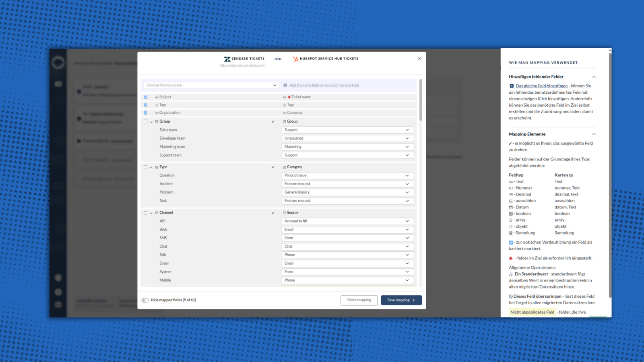The image size is (644, 362).
Task: Click the HubSpot logo icon in header
Action: [295, 59]
